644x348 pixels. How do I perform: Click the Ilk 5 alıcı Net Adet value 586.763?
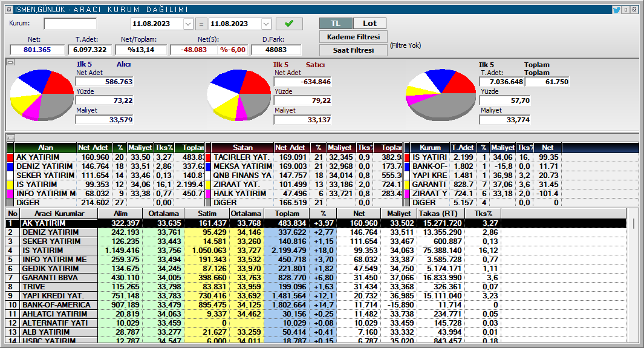(x=105, y=82)
